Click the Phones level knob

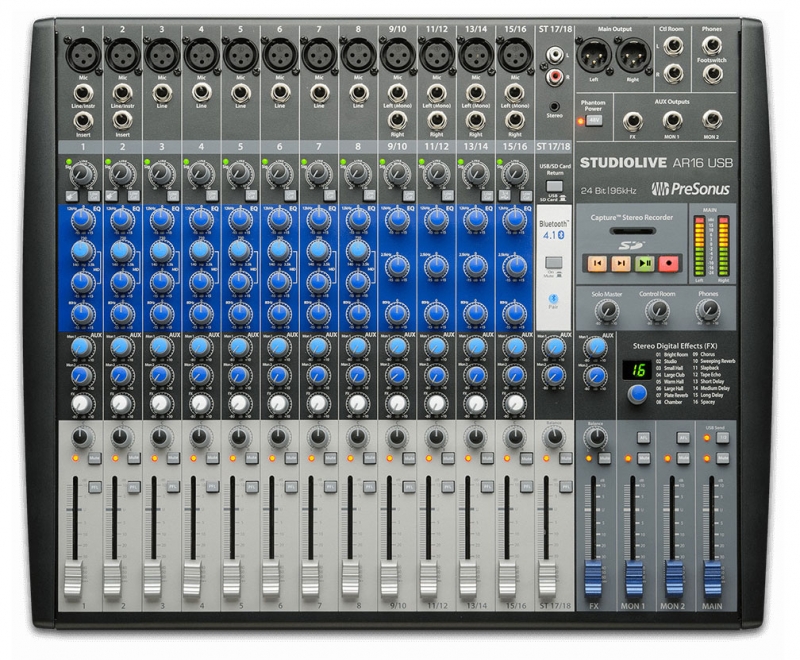coord(708,310)
